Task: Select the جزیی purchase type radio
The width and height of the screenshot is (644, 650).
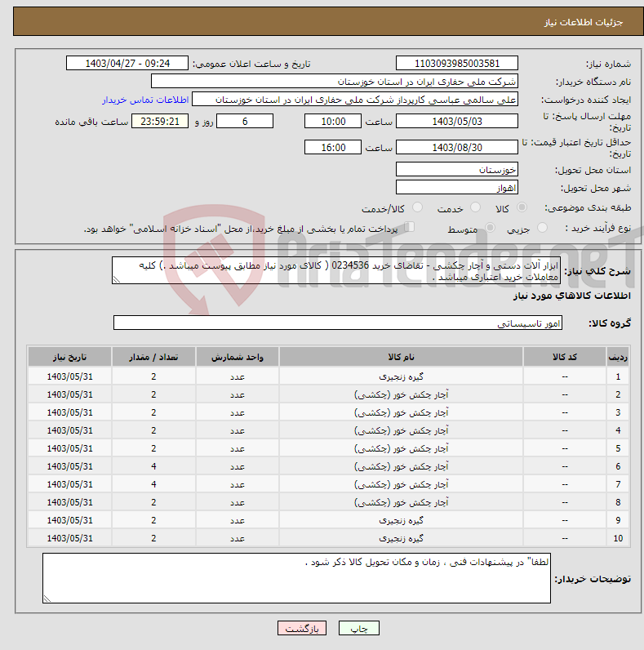Action: coord(542,228)
